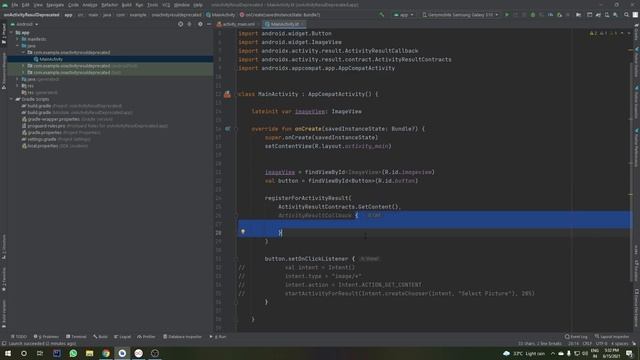Click the 4 spaces indent indicator
Viewport: 640px width, 360px height.
(619, 344)
